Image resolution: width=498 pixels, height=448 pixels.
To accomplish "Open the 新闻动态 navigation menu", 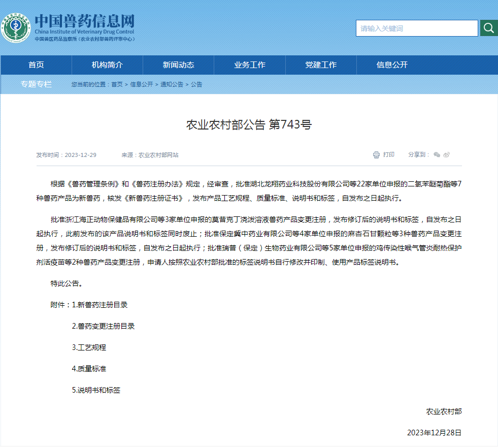I will (x=179, y=65).
